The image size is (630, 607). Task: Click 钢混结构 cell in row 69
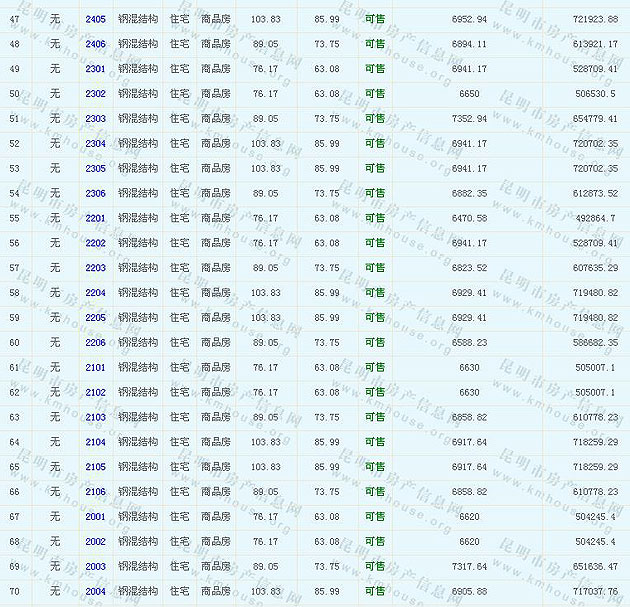pos(137,567)
